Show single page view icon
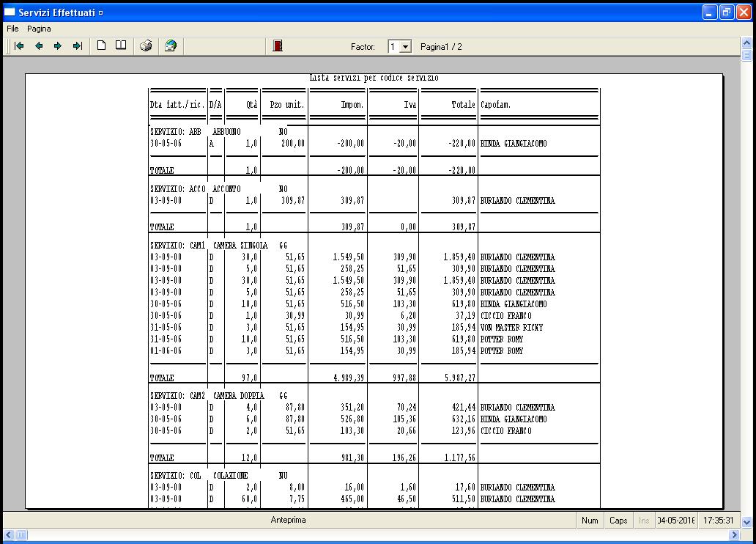The image size is (756, 544). 101,46
